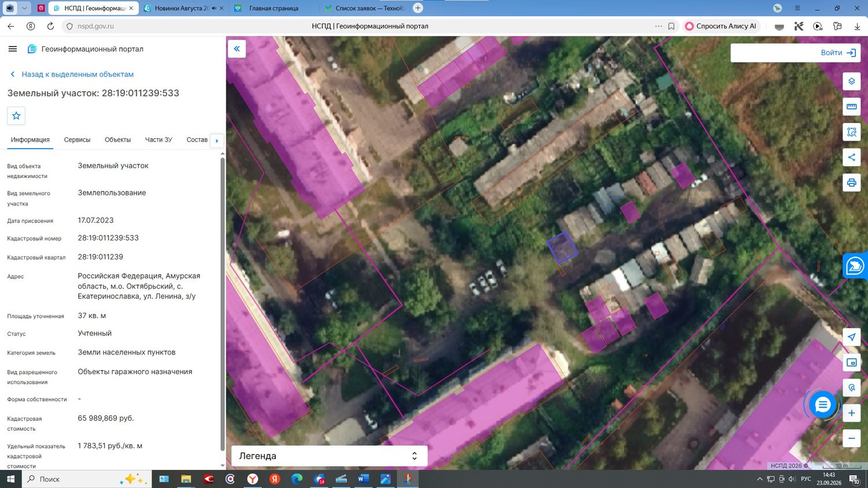Open address bar more options (three dots)
Screen dimensions: 868x488
659,26
